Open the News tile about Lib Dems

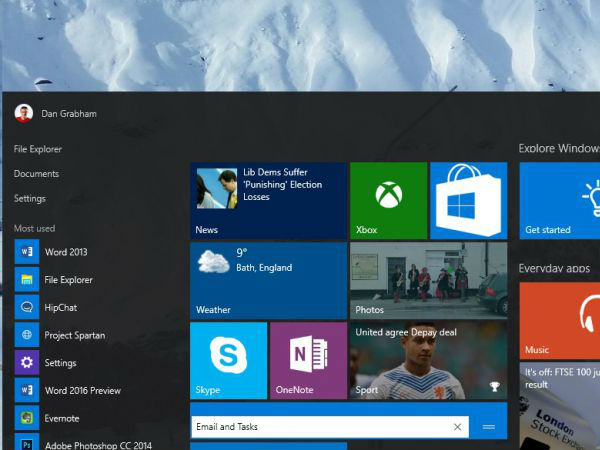pyautogui.click(x=268, y=201)
